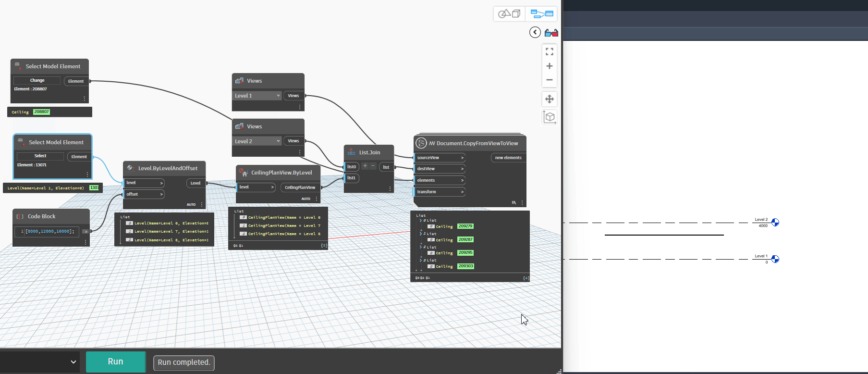868x374 pixels.
Task: Click level input port on CeilingPlanView.ByLevel
Action: (x=256, y=187)
